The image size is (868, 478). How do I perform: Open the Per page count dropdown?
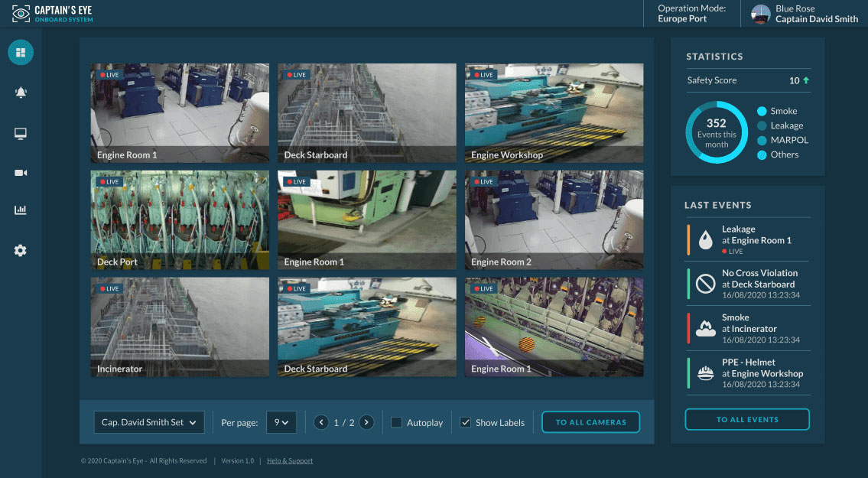coord(281,422)
